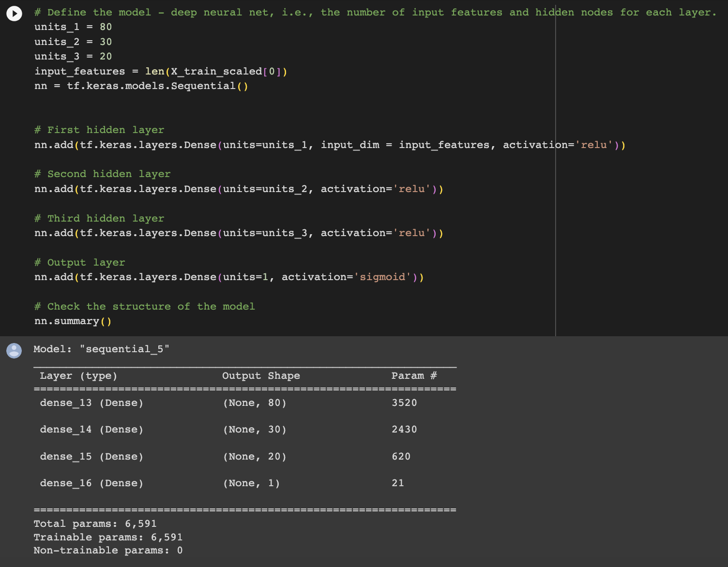This screenshot has height=567, width=728.
Task: Select the 'Total params: 6,591' text
Action: (95, 523)
